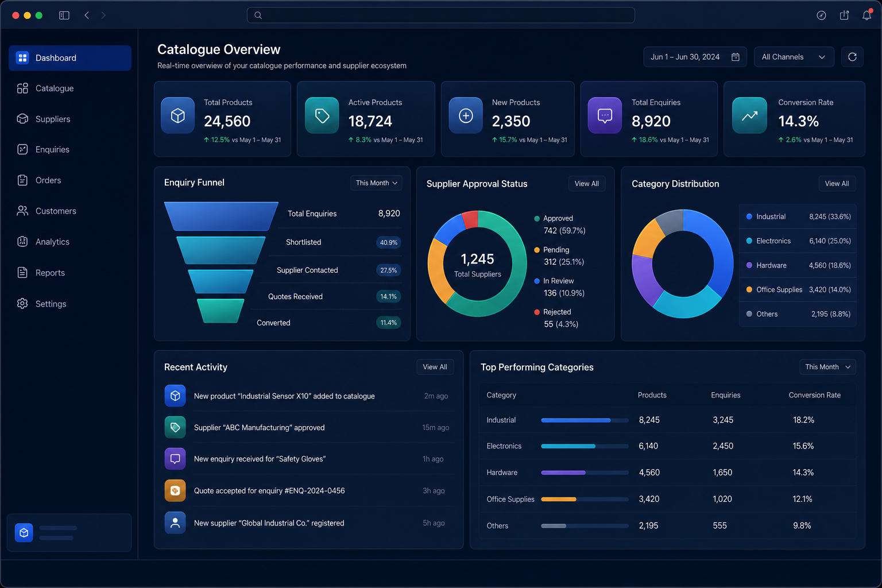The image size is (882, 588).
Task: Click the Electronics row in Category Distribution legend
Action: pyautogui.click(x=798, y=241)
